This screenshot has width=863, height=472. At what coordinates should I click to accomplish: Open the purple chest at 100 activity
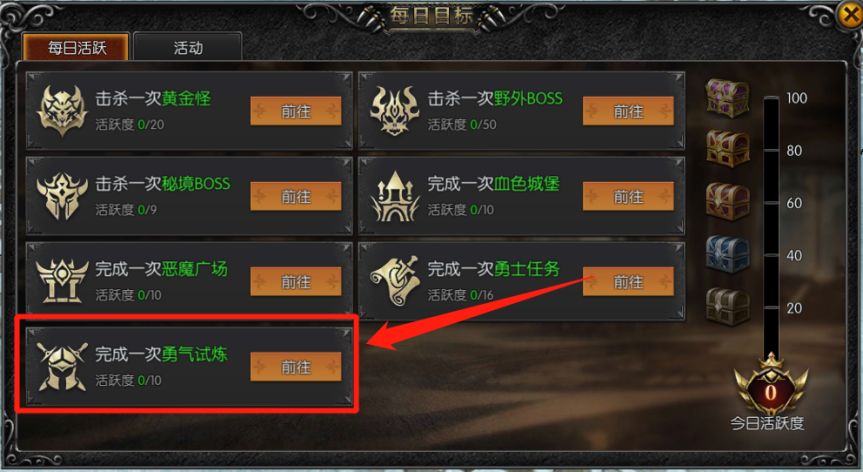tap(728, 98)
